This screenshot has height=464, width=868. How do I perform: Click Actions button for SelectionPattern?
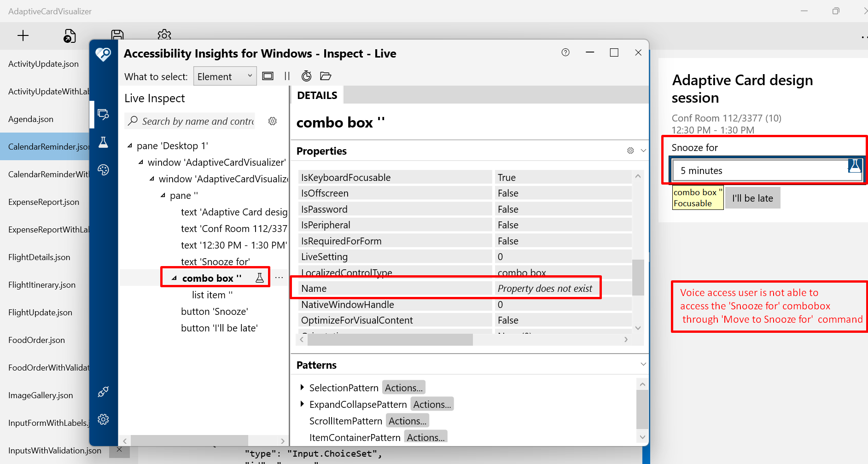[x=403, y=388]
